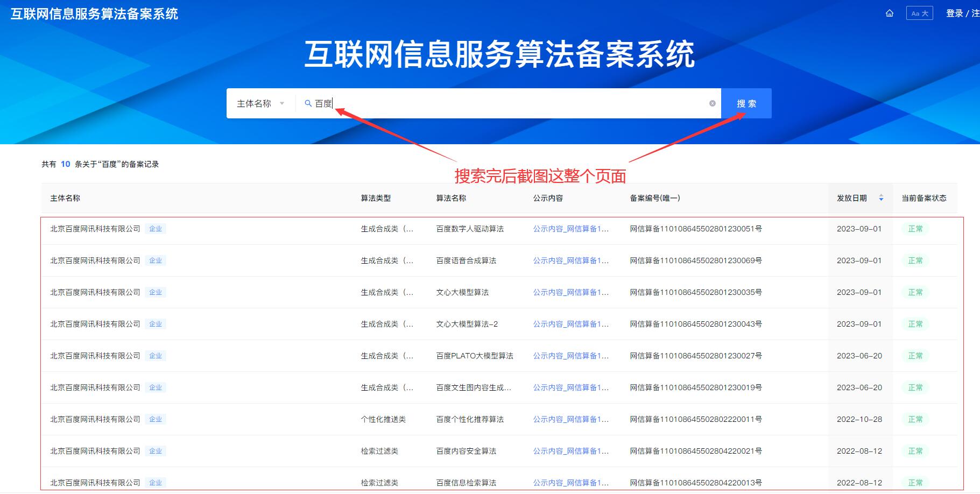Screen dimensions: 980x494
Task: Select algorithm name 百度PLATO大模型算法
Action: [475, 356]
